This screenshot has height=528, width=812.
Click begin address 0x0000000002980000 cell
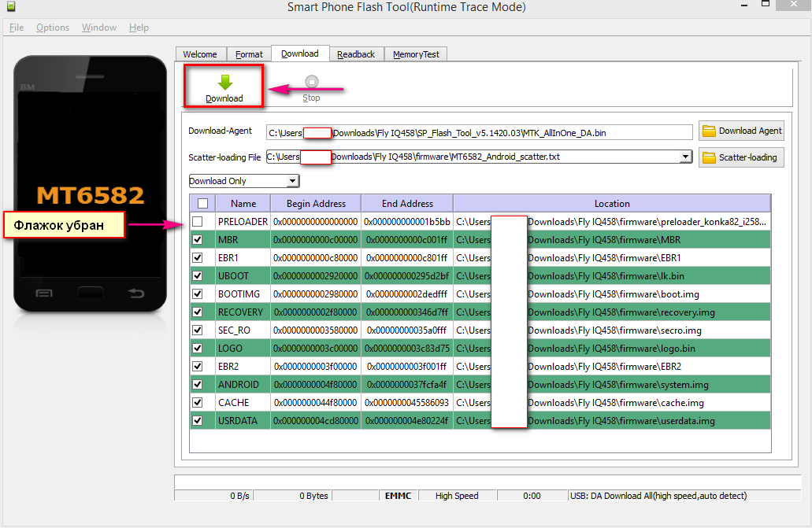tap(316, 294)
